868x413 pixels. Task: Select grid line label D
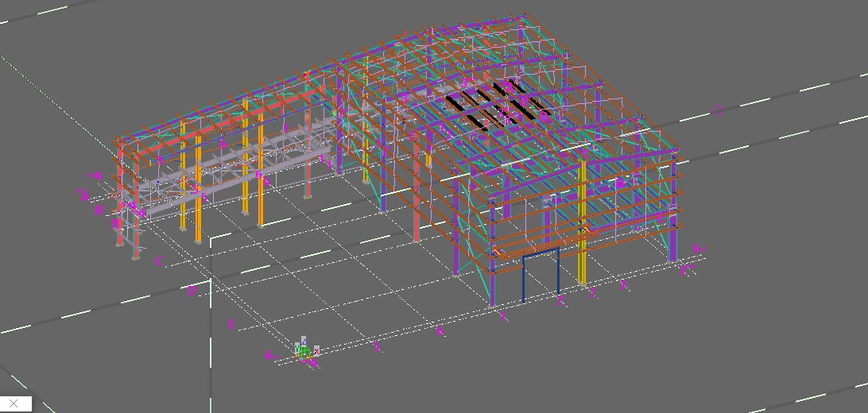point(192,291)
